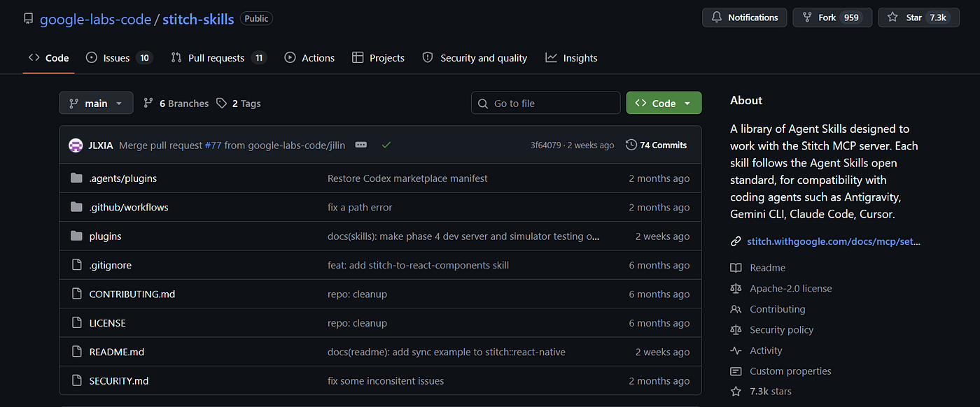980x407 pixels.
Task: Switch to the Code tab
Action: [x=48, y=58]
